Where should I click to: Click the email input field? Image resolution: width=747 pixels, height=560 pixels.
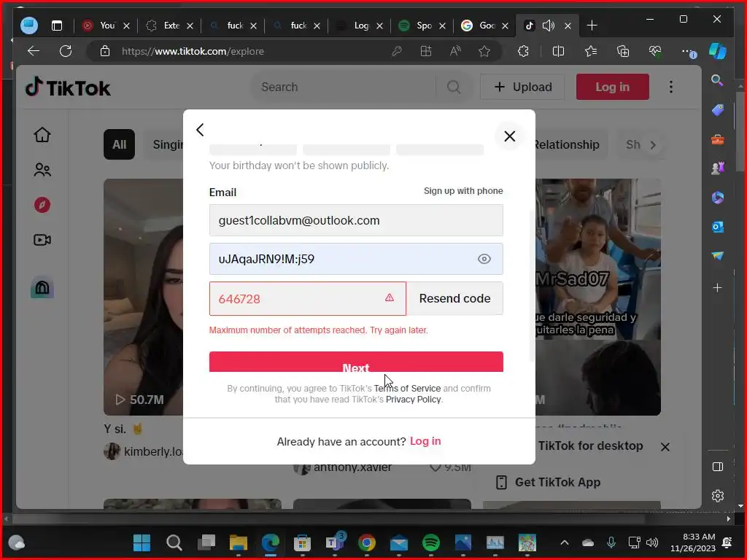tap(356, 220)
